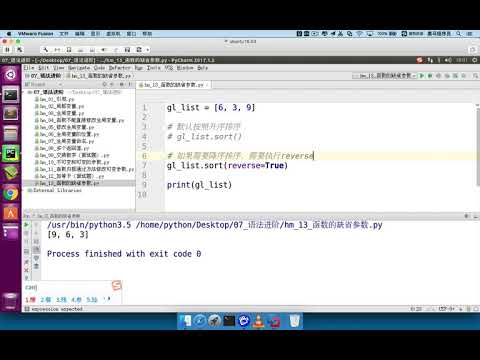Open VMware Fusion menu in macOS bar
The width and height of the screenshot is (480, 360).
35,34
